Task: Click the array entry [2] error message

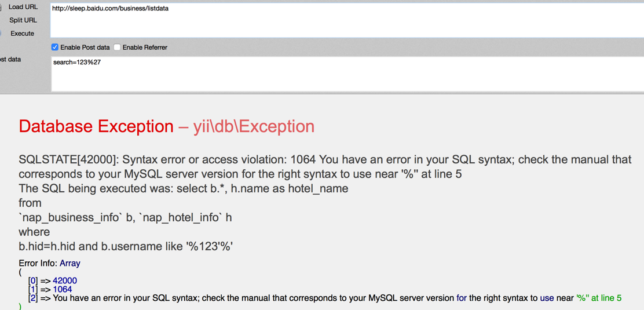Action: coord(324,298)
